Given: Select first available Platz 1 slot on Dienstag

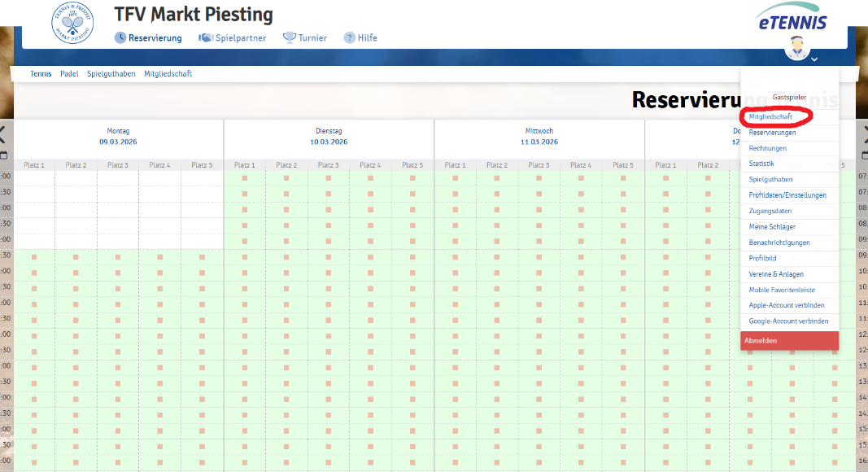Looking at the screenshot, I should 245,178.
